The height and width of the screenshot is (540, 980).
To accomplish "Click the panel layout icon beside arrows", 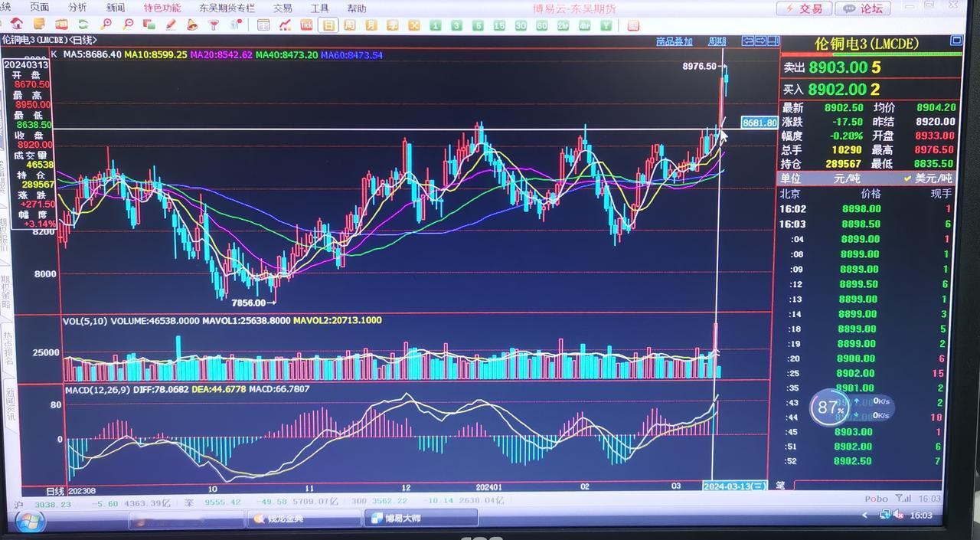I will 773,41.
